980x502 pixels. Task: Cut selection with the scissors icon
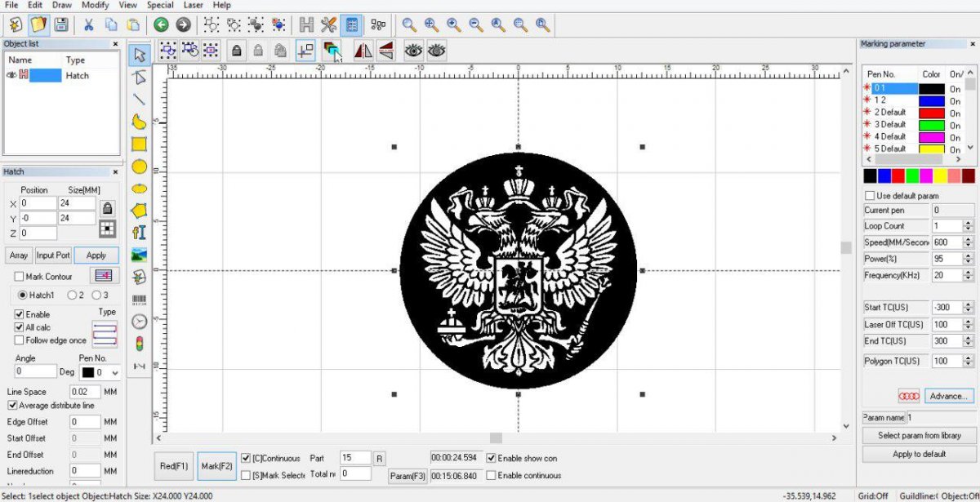pyautogui.click(x=89, y=25)
